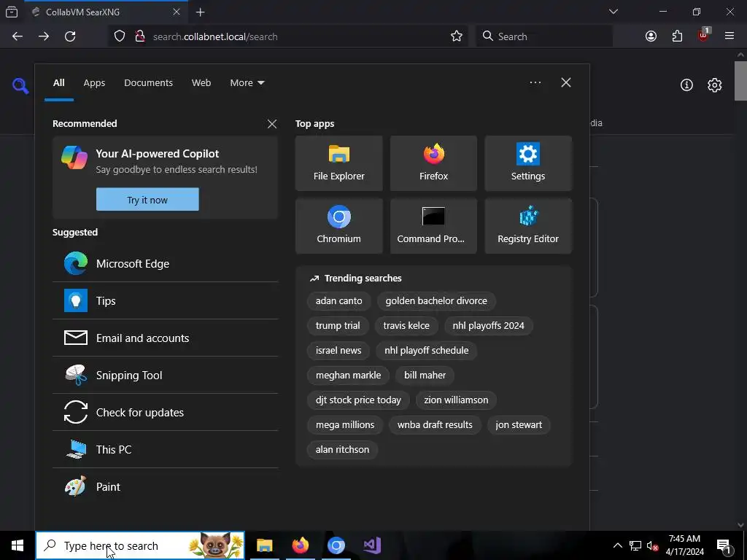Launch Paint from Suggested list
The width and height of the screenshot is (747, 560).
166,486
